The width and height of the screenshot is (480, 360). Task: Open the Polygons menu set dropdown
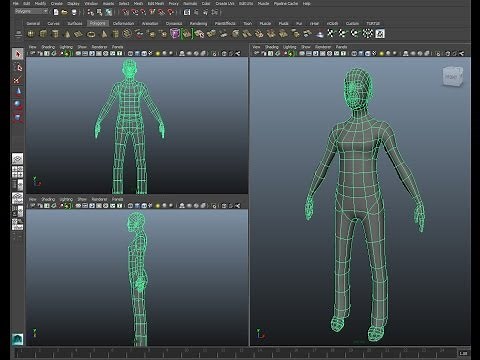[32, 11]
